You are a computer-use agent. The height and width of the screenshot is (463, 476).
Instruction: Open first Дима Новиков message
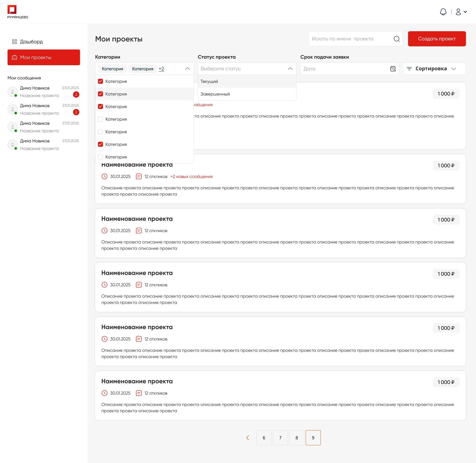point(44,92)
